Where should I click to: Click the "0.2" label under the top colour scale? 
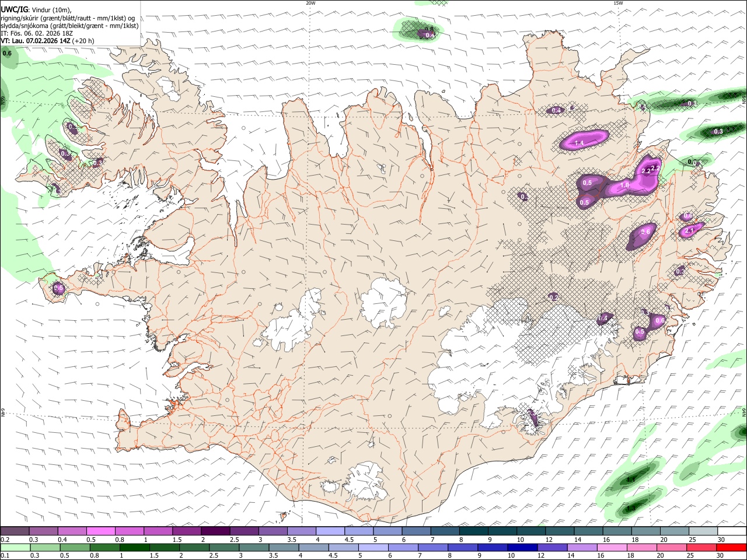pyautogui.click(x=5, y=540)
